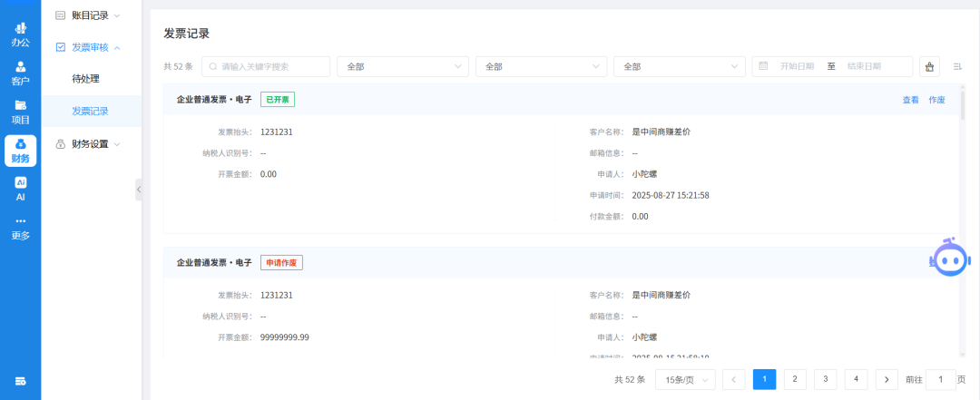The image size is (980, 400).
Task: Click the 2025-08-27 15:21:58 application time
Action: (671, 196)
